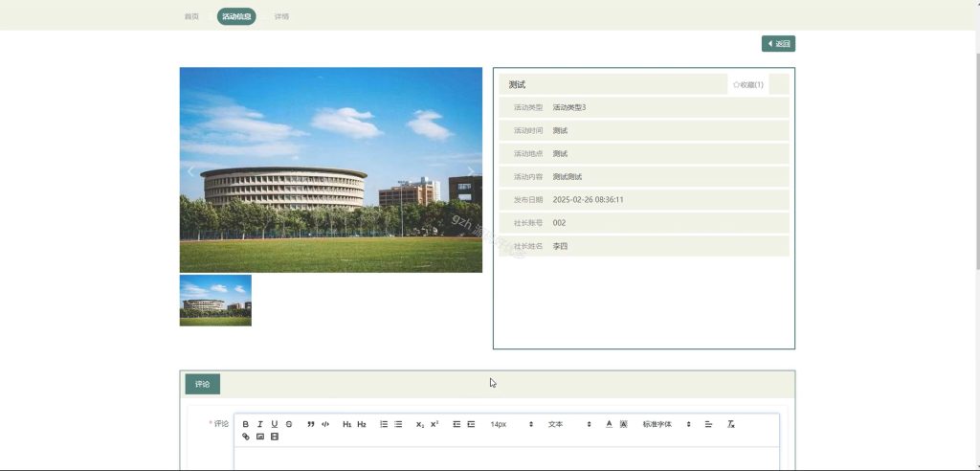This screenshot has width=980, height=471.
Task: Insert a video into the comment
Action: (x=275, y=437)
